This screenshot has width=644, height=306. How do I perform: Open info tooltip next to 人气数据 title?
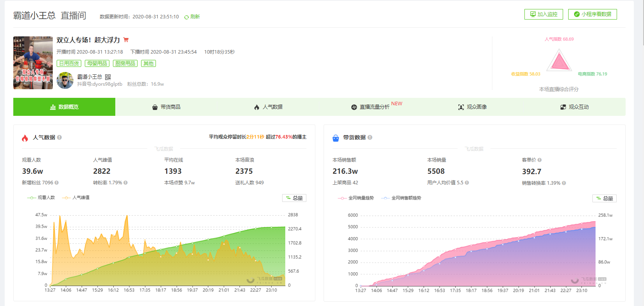coord(59,137)
